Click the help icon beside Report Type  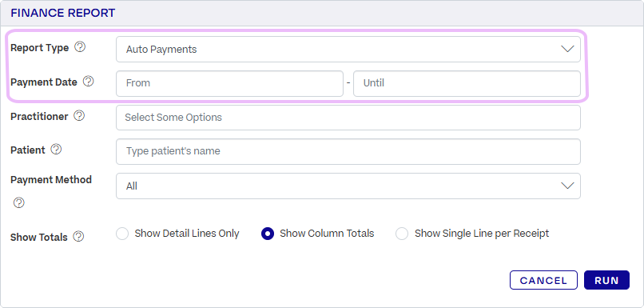click(x=80, y=47)
